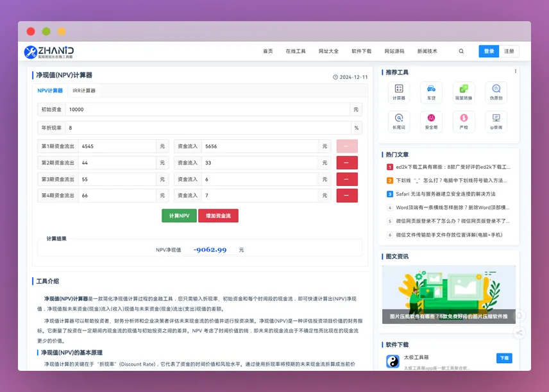Click the 第1期资金流出 input showing 4545
The height and width of the screenshot is (392, 549).
pyautogui.click(x=117, y=146)
